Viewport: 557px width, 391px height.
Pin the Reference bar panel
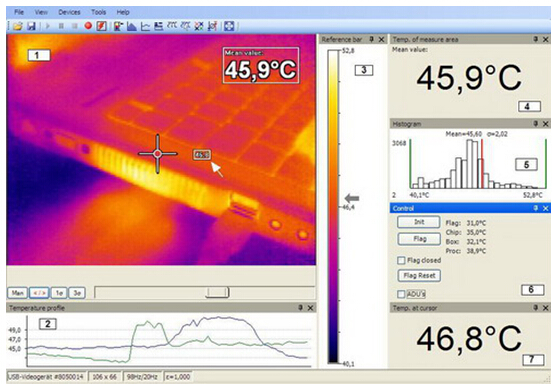click(372, 39)
